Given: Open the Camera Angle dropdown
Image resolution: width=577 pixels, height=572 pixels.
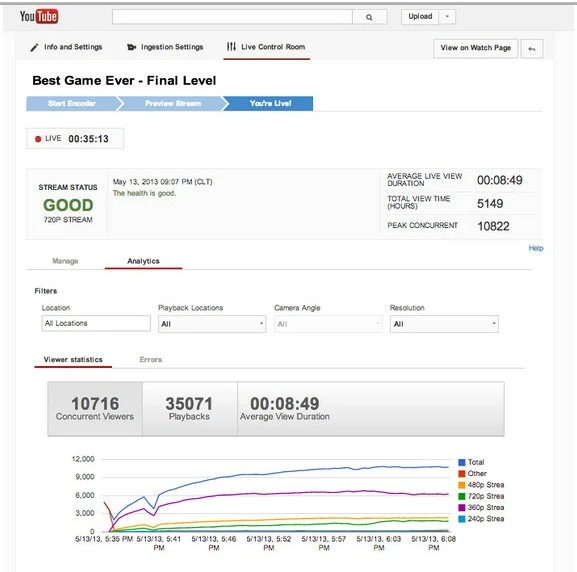Looking at the screenshot, I should pos(328,324).
